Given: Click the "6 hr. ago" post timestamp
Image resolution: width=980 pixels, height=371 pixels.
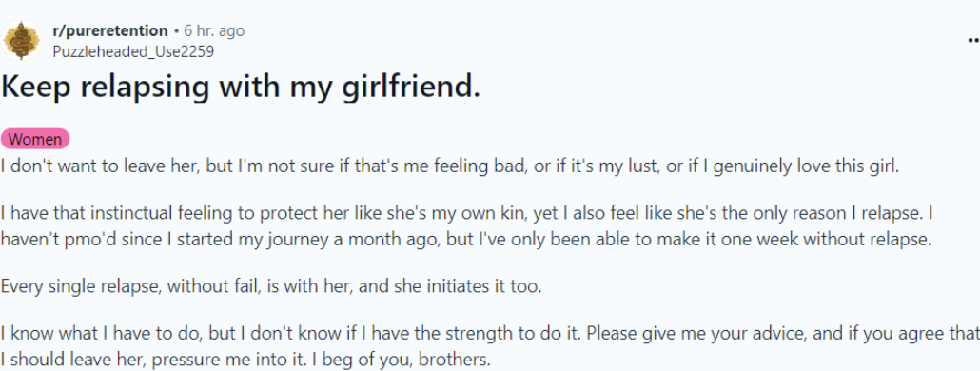Looking at the screenshot, I should coord(214,30).
